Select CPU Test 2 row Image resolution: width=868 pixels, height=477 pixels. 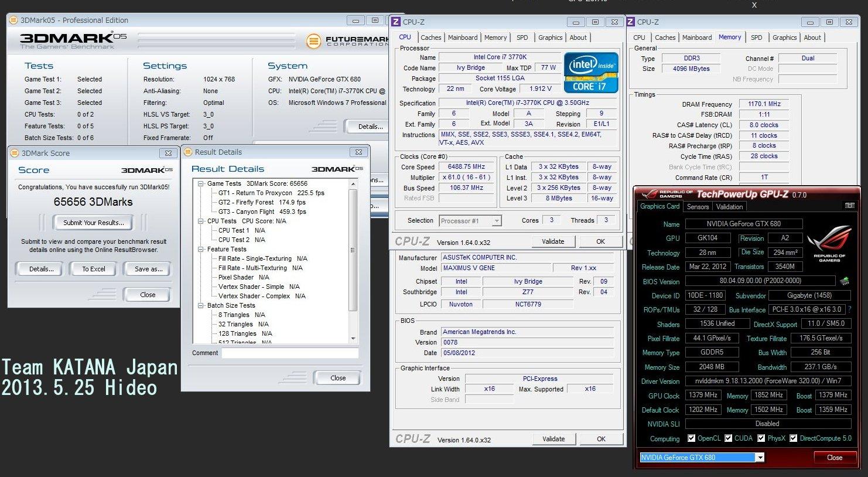point(241,240)
